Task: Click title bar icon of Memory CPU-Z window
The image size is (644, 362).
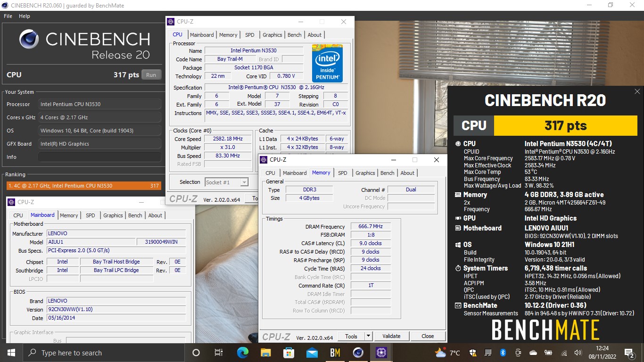Action: pyautogui.click(x=264, y=160)
